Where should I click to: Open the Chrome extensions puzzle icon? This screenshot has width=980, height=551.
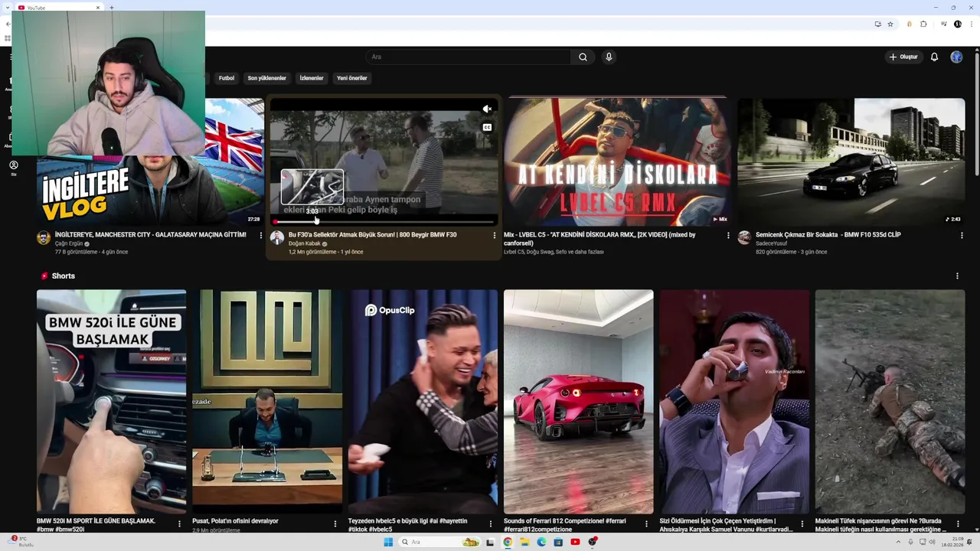pos(923,24)
